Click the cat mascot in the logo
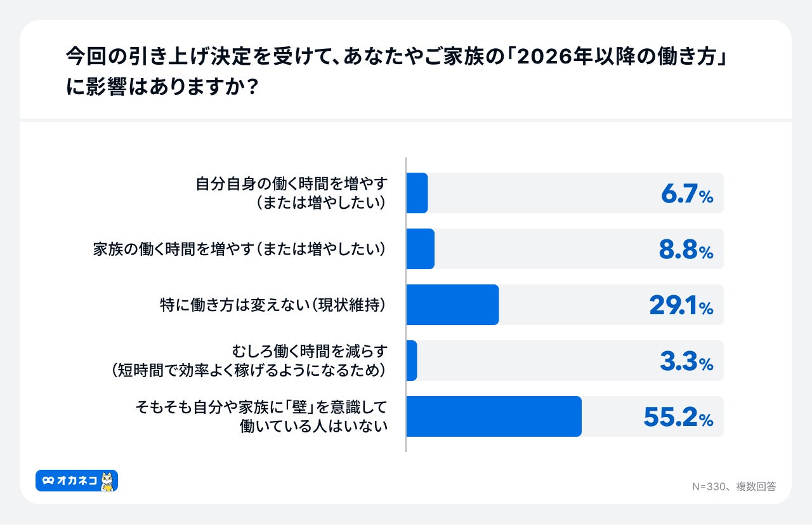Image resolution: width=812 pixels, height=525 pixels. pyautogui.click(x=108, y=481)
